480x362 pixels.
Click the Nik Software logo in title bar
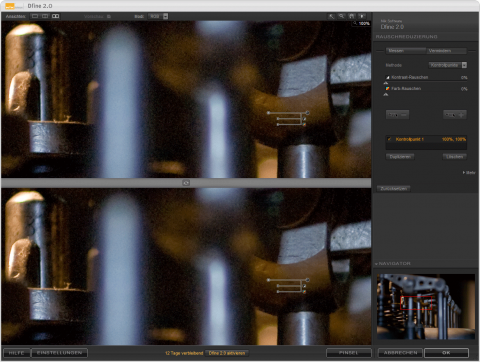point(14,6)
